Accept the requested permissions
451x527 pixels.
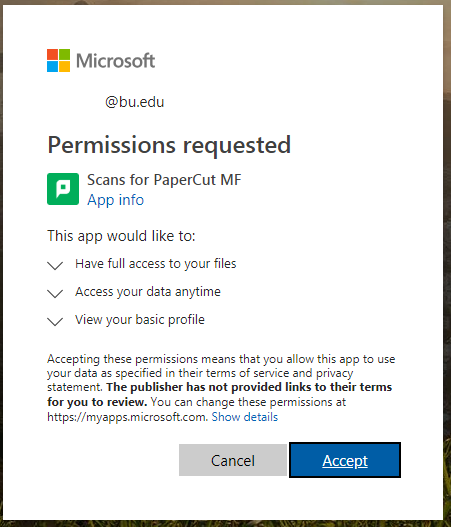(x=345, y=460)
